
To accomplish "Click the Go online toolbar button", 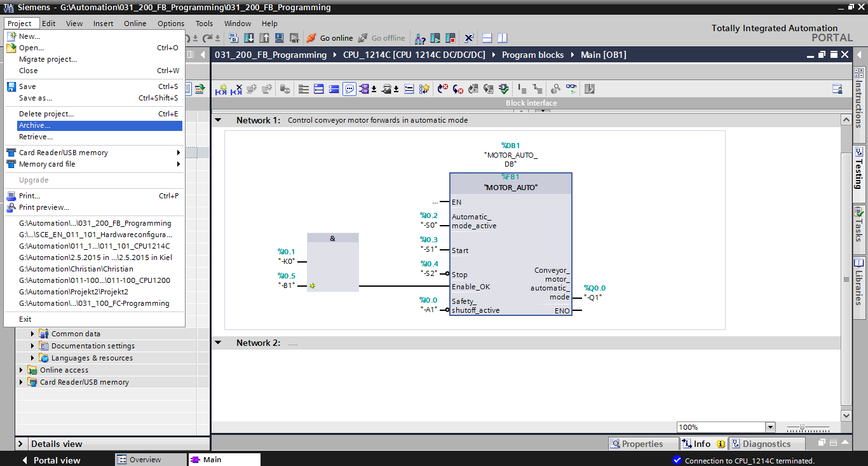I will click(329, 38).
